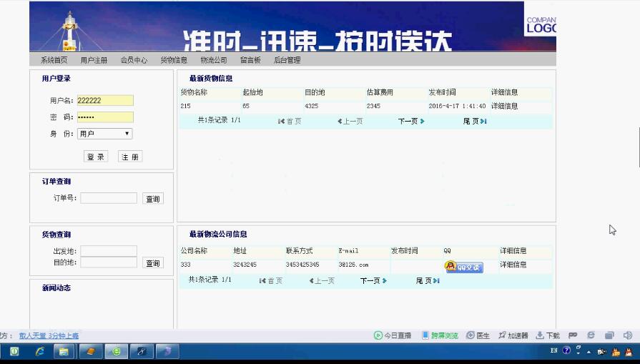Click the speaker sound icon in status bar
This screenshot has height=364, width=640.
click(x=627, y=335)
